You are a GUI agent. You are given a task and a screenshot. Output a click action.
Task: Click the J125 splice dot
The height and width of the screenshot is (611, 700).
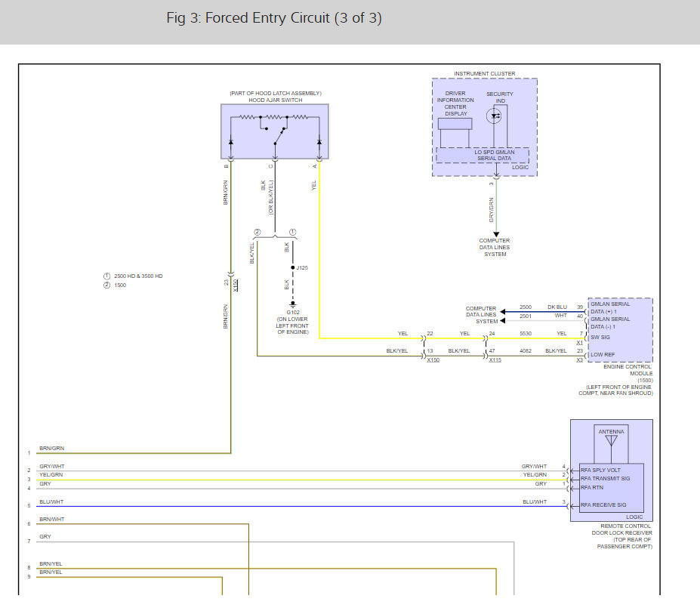[x=293, y=267]
